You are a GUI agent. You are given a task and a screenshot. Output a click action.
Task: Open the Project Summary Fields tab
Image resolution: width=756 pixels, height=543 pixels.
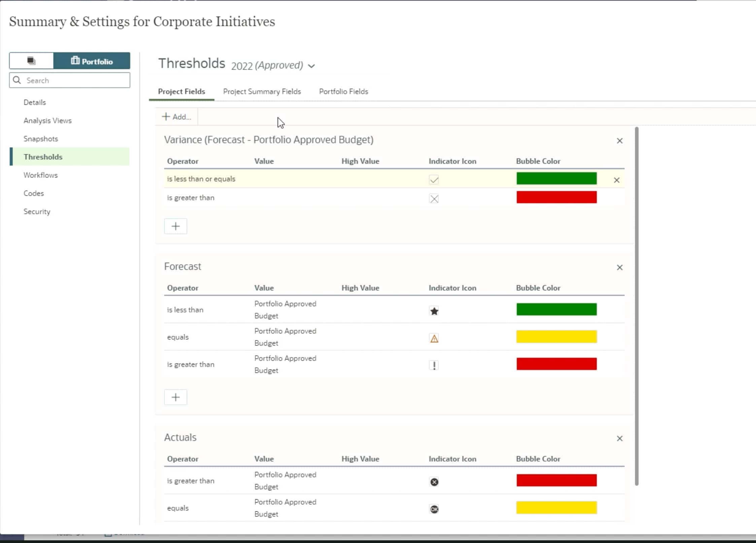(x=262, y=92)
